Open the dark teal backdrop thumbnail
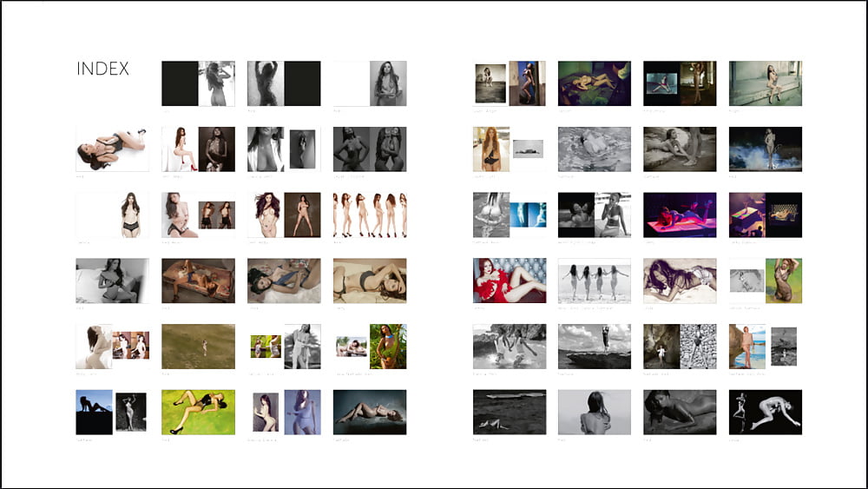 click(x=370, y=412)
